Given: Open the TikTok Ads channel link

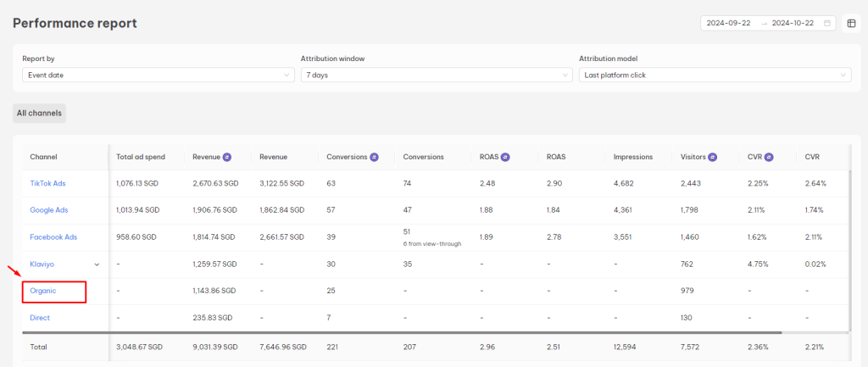Looking at the screenshot, I should (x=48, y=184).
